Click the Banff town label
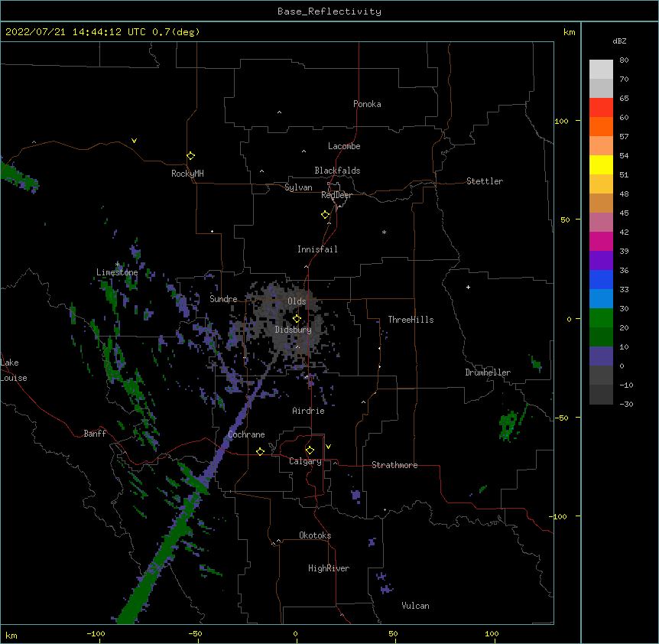The width and height of the screenshot is (659, 644). (x=95, y=434)
